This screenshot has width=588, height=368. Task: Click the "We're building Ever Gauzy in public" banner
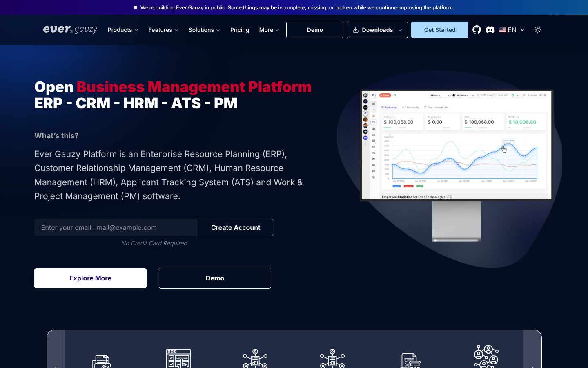tap(294, 7)
